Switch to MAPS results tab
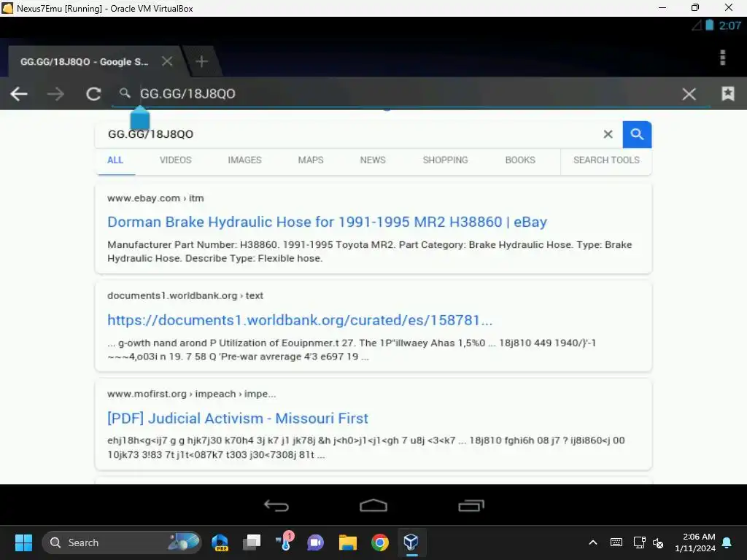The image size is (747, 560). (311, 160)
